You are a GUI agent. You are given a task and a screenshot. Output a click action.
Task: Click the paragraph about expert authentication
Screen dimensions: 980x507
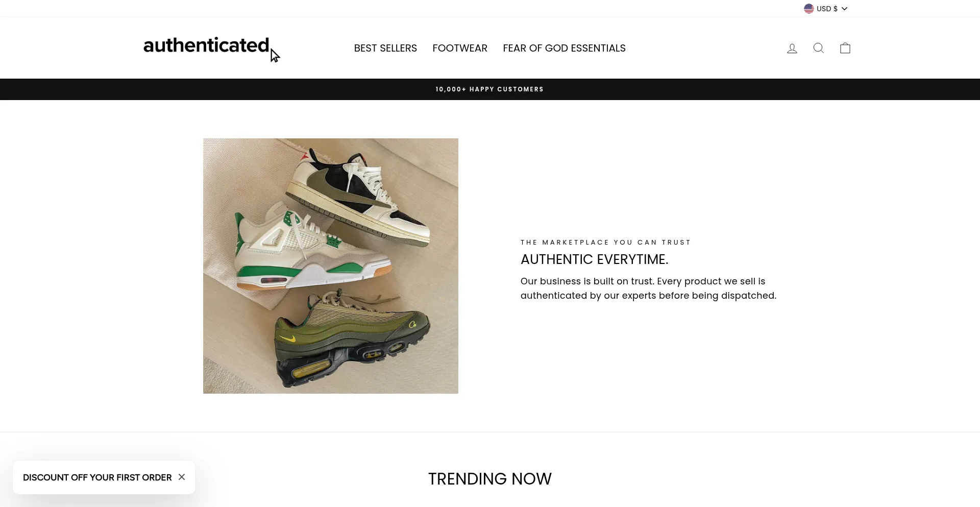click(648, 288)
